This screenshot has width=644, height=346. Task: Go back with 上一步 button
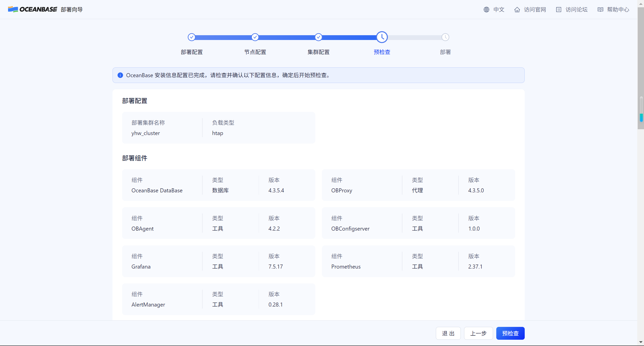pyautogui.click(x=478, y=333)
